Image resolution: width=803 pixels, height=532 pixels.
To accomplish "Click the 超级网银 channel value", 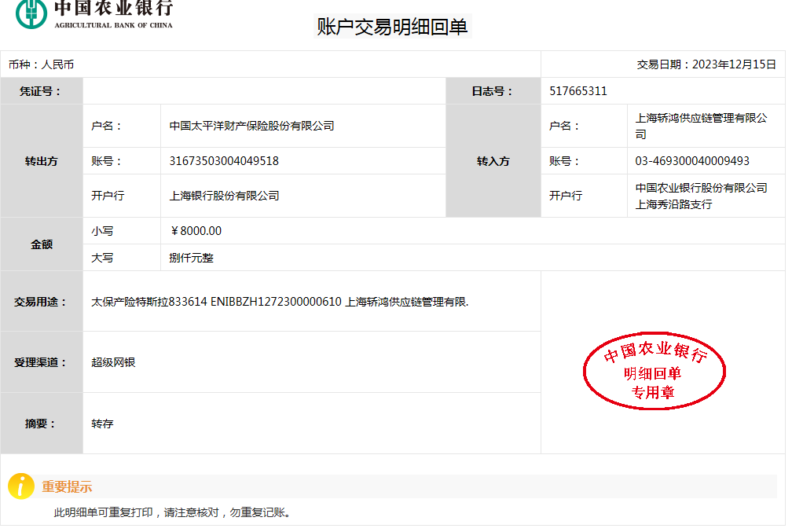I will 113,362.
